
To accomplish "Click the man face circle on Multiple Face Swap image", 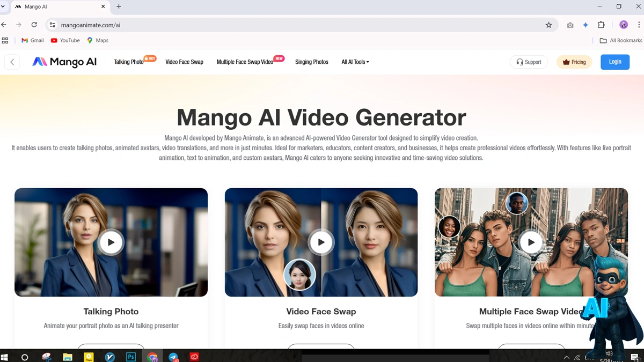I will 517,203.
